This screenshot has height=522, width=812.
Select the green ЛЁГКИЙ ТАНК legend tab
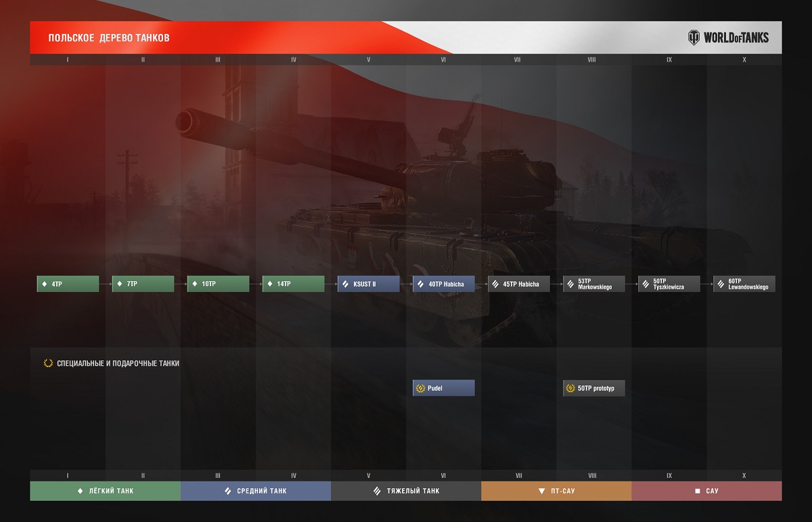coord(105,491)
